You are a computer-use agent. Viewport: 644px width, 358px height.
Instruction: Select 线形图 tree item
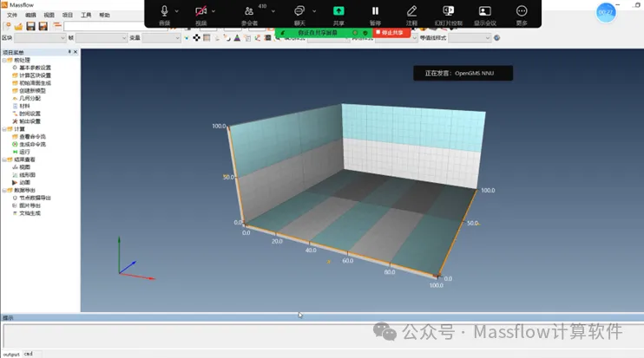pyautogui.click(x=28, y=175)
